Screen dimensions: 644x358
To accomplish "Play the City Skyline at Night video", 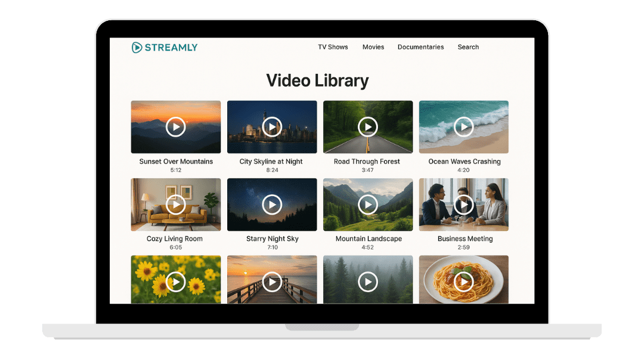I will coord(272,126).
